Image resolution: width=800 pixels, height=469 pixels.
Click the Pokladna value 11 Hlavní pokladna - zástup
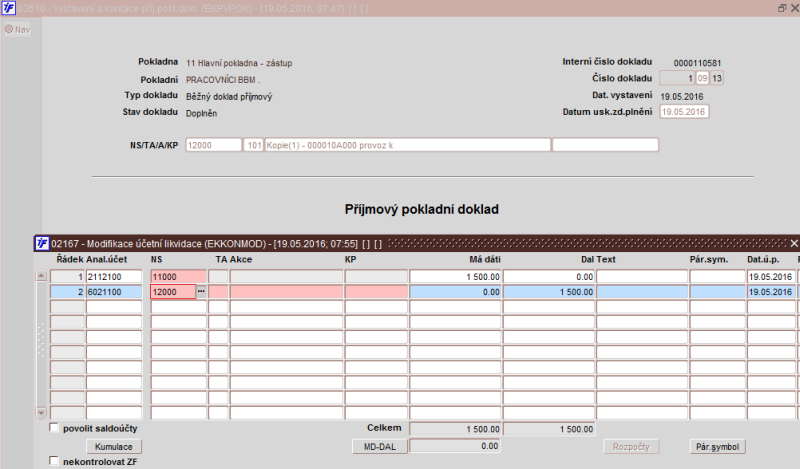click(x=239, y=63)
